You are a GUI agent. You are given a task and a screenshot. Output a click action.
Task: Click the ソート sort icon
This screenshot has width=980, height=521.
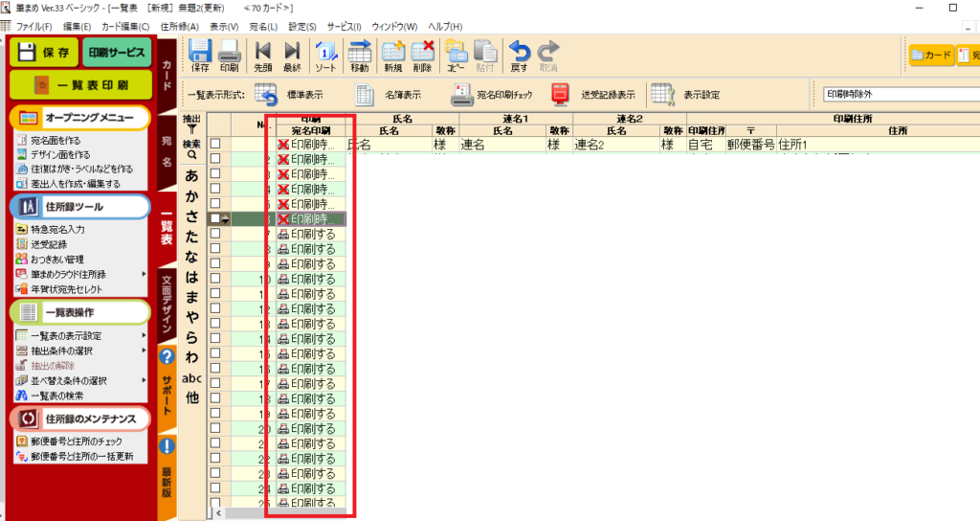pyautogui.click(x=325, y=52)
